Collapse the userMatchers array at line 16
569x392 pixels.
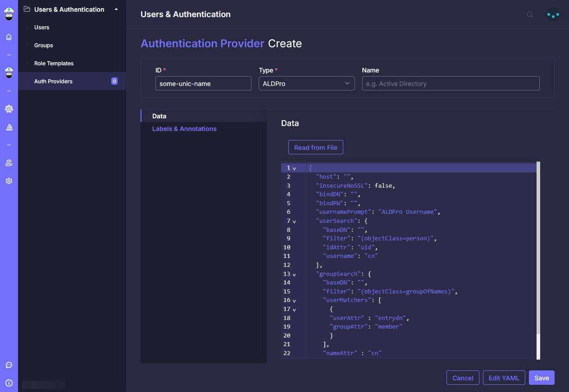294,301
